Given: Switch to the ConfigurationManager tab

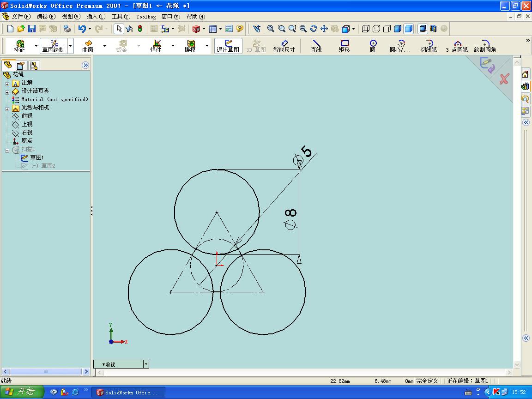Looking at the screenshot, I should click(34, 65).
